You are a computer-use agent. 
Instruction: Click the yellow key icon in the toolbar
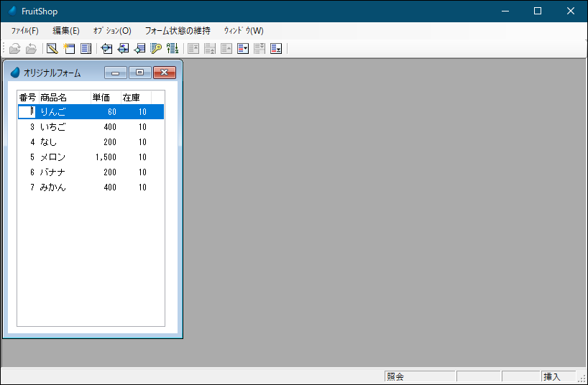pyautogui.click(x=156, y=49)
